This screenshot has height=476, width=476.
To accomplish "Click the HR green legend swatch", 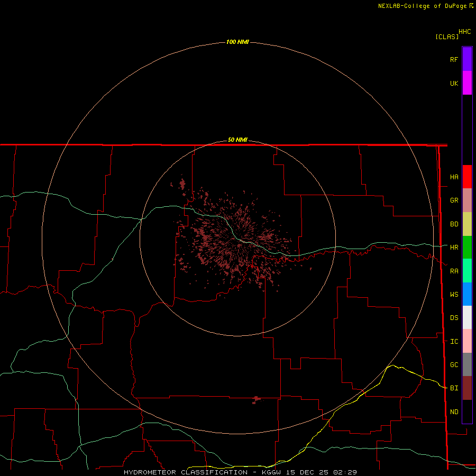I will coord(467,247).
